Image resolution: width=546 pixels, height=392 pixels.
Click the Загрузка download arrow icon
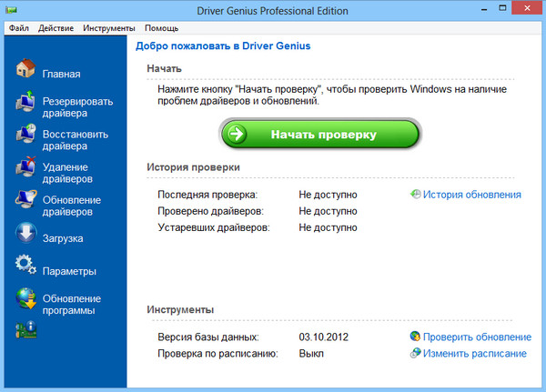coord(25,235)
